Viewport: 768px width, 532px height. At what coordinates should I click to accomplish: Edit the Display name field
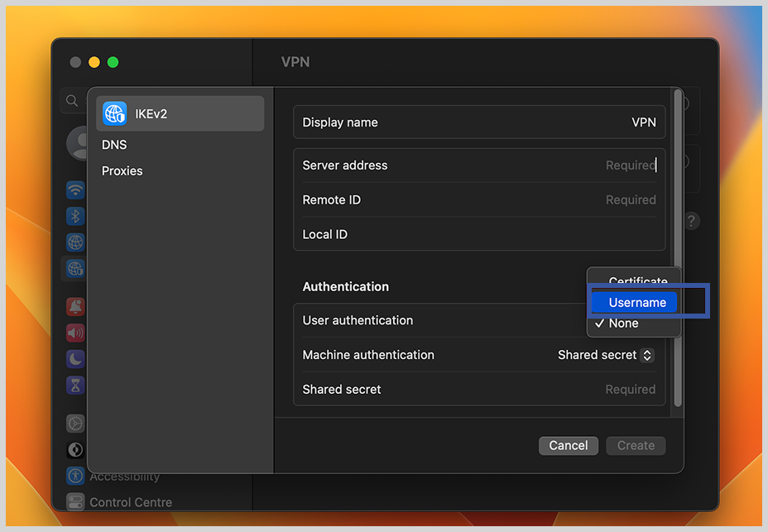[479, 122]
